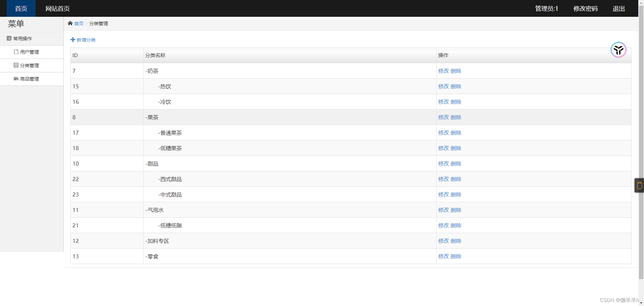Screen dimensions: 644x306
Task: Click the 用户管理 document icon
Action: (x=16, y=52)
